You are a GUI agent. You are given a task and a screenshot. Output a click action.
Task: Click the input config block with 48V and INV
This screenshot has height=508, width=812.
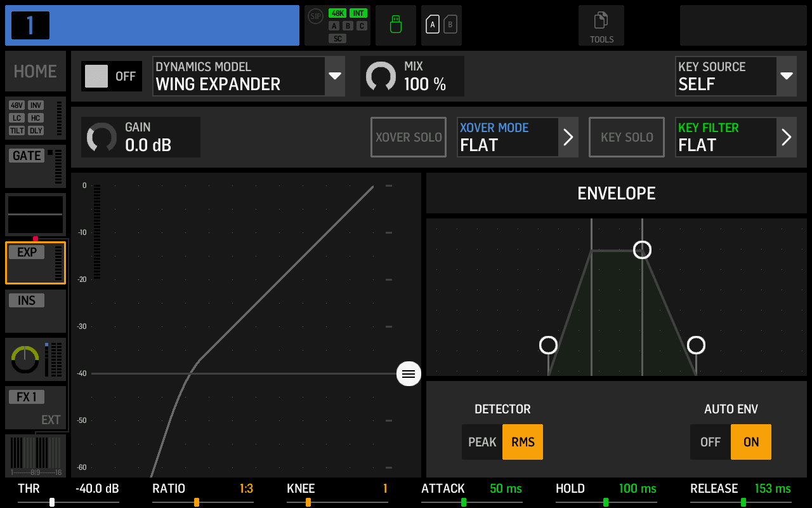(35, 118)
